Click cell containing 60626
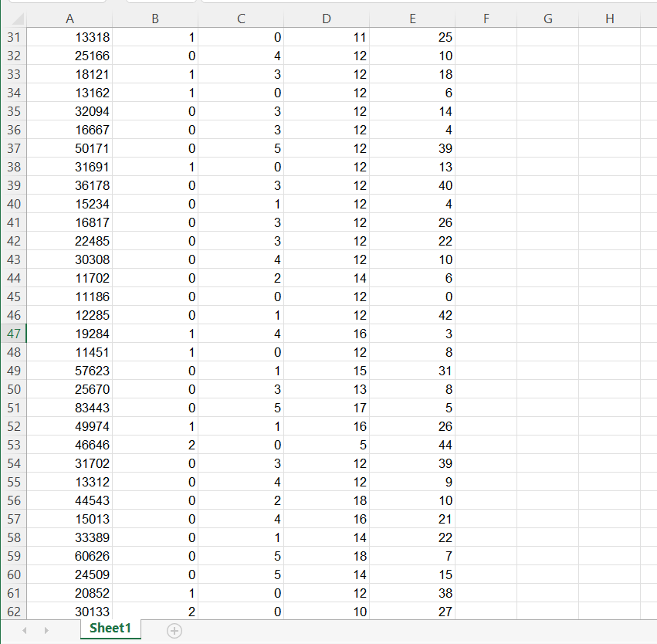 tap(69, 557)
